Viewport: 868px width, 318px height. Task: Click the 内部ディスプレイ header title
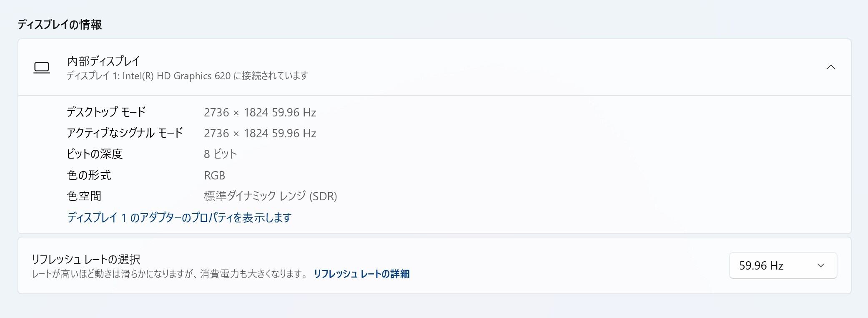(x=103, y=61)
